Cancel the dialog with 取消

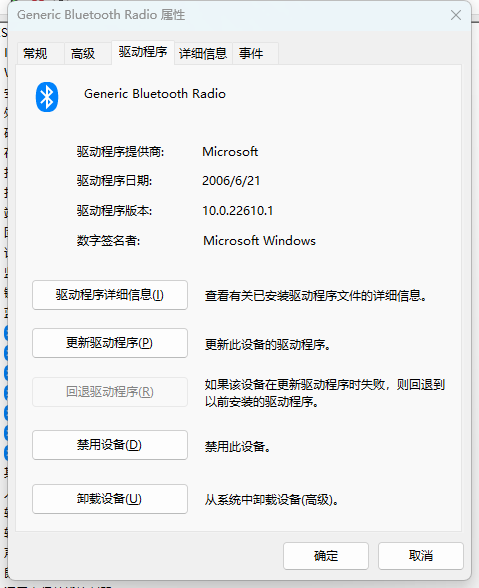click(421, 556)
